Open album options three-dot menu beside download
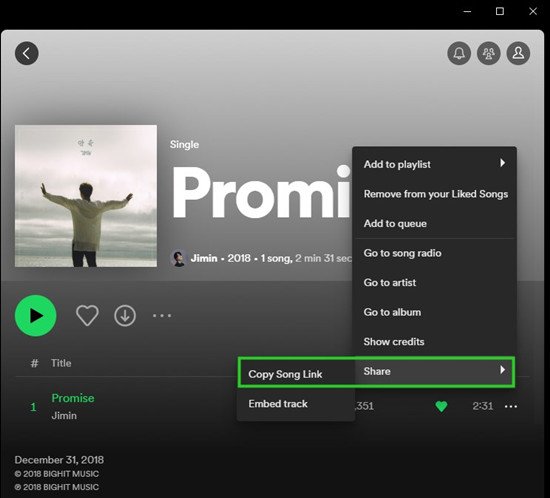Screen dimensions: 550x498 click(x=162, y=316)
